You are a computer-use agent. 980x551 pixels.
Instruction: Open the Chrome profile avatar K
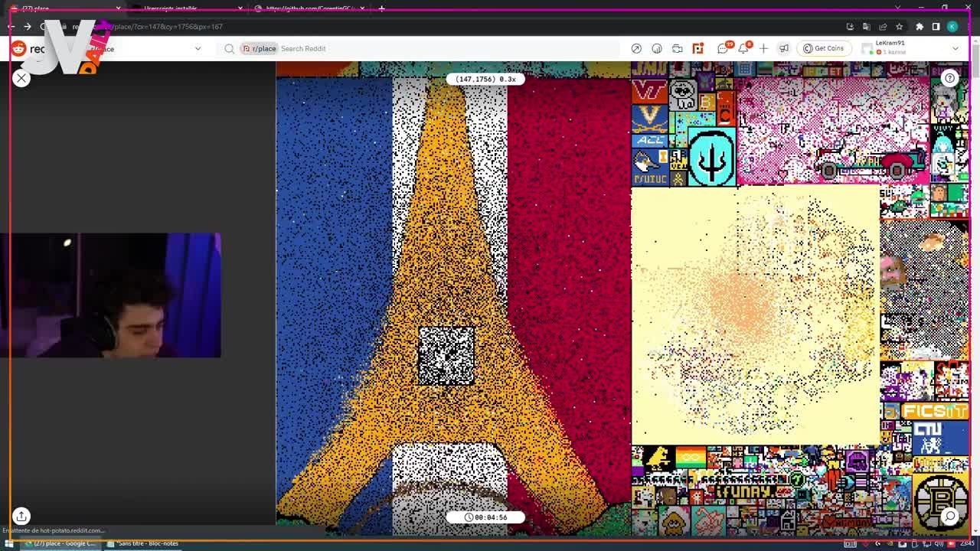pos(952,27)
